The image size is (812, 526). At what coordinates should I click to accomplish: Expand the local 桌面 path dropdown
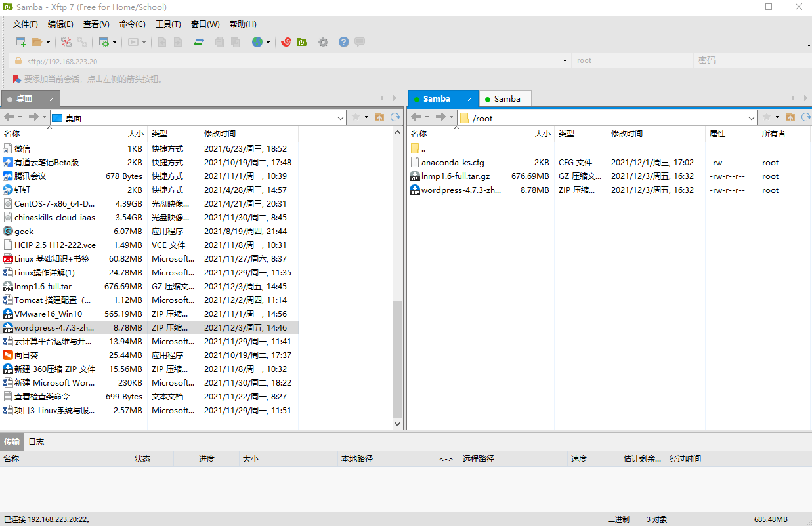pos(341,118)
